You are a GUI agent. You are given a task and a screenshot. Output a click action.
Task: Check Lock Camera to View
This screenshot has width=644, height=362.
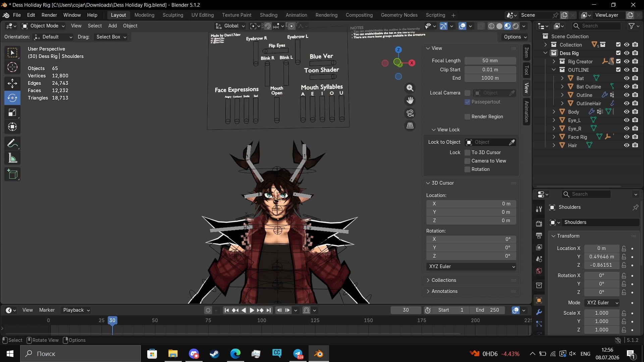tap(467, 161)
